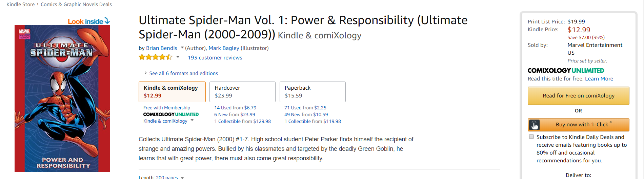Screen dimensions: 644x179
Task: Open 193 customer reviews link
Action: [215, 57]
